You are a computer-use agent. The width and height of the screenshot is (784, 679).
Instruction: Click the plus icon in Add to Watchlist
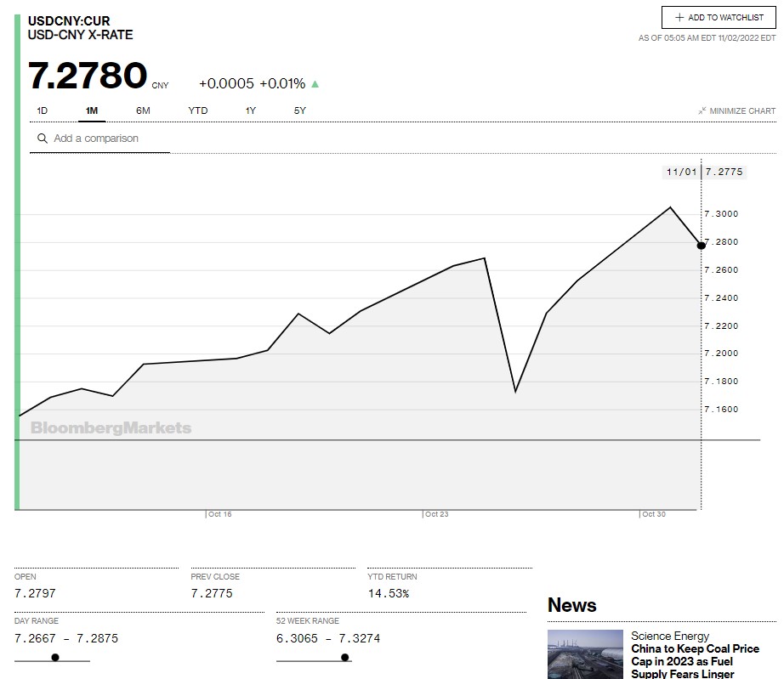click(679, 18)
